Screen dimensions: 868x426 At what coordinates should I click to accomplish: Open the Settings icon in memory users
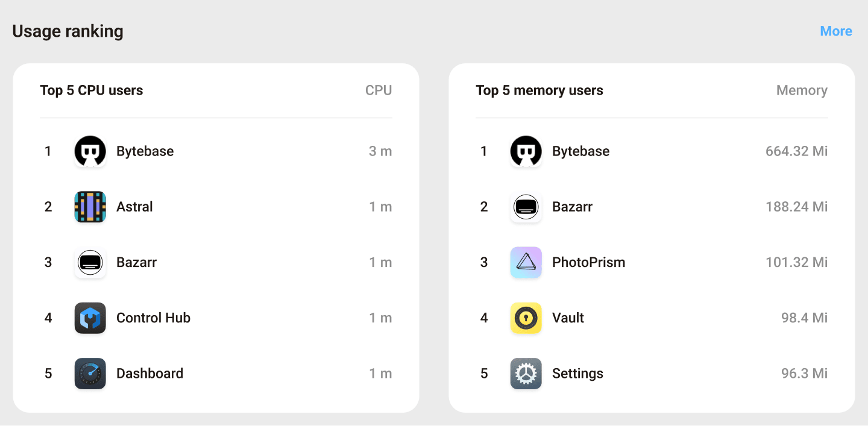click(x=526, y=373)
